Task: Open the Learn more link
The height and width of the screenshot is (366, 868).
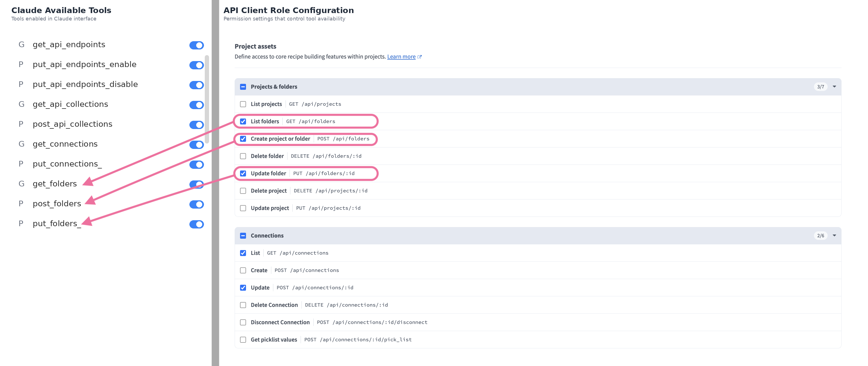Action: 401,57
